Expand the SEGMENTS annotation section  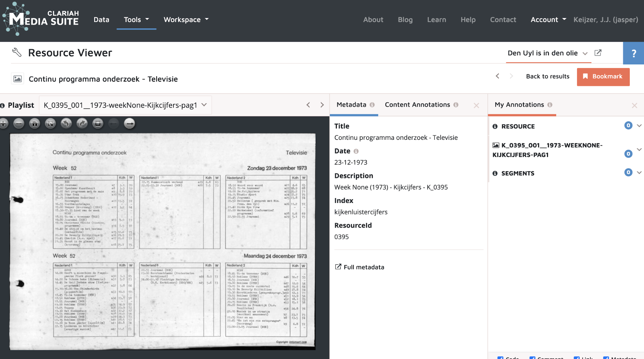tap(639, 173)
